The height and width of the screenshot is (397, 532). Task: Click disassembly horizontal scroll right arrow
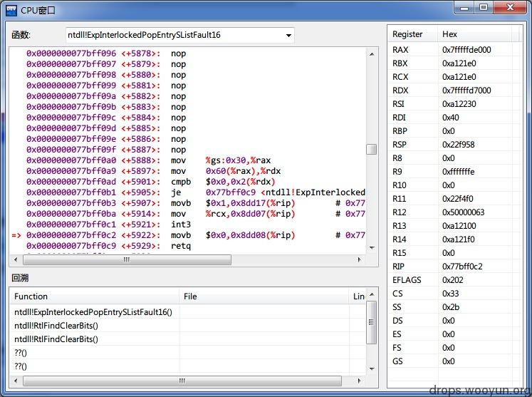pyautogui.click(x=360, y=260)
